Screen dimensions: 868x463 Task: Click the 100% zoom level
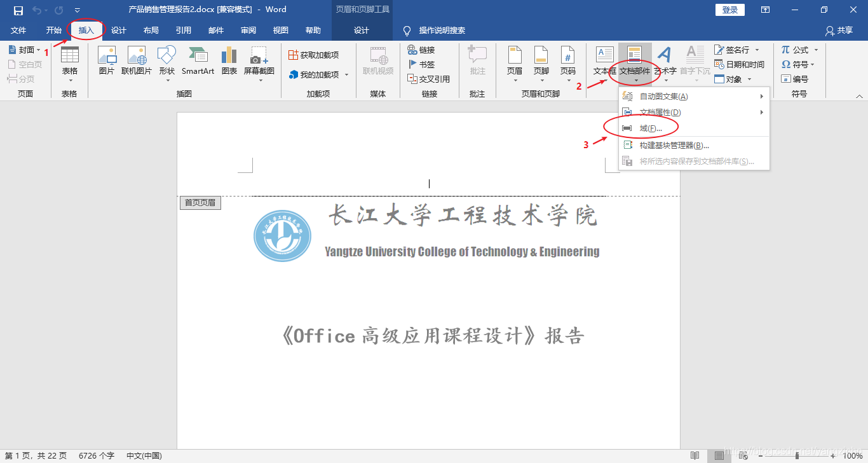(x=852, y=456)
